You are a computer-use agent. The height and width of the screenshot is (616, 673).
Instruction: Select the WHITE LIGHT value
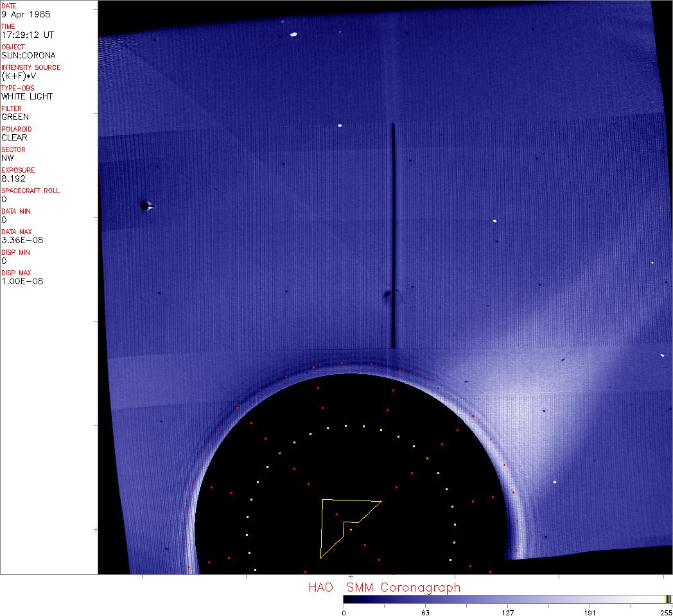27,96
